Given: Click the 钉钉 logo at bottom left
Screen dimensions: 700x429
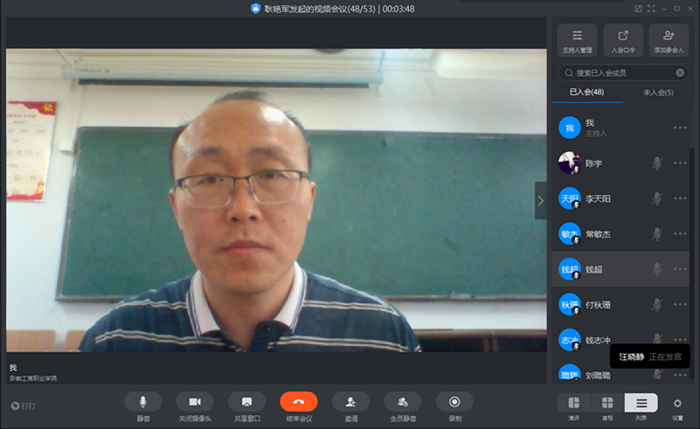Looking at the screenshot, I should coord(23,406).
